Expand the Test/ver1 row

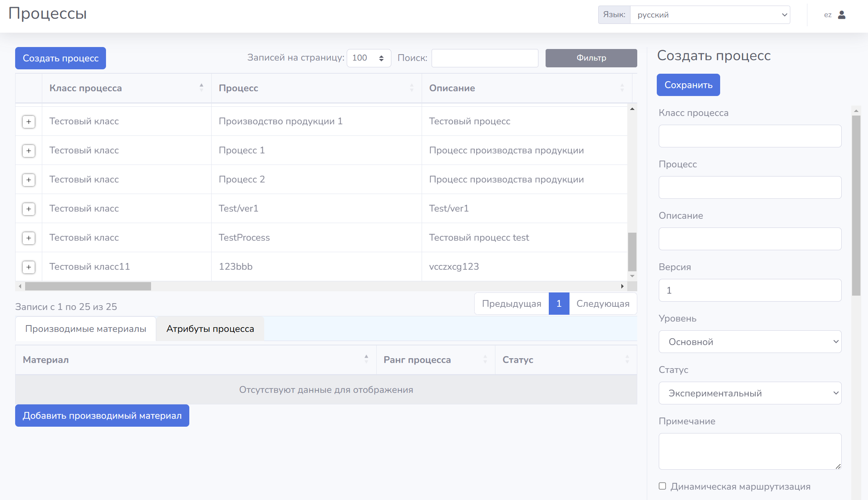29,209
